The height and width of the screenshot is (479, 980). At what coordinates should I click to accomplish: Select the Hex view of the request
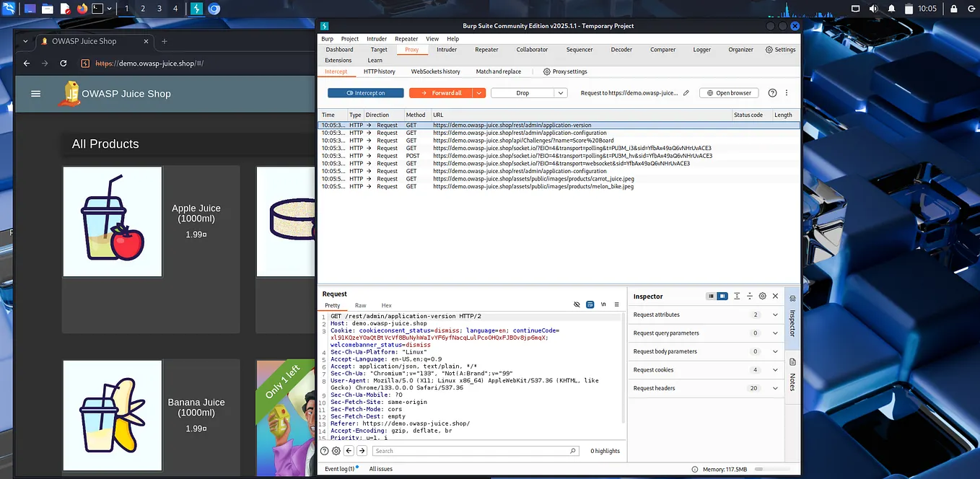click(386, 305)
